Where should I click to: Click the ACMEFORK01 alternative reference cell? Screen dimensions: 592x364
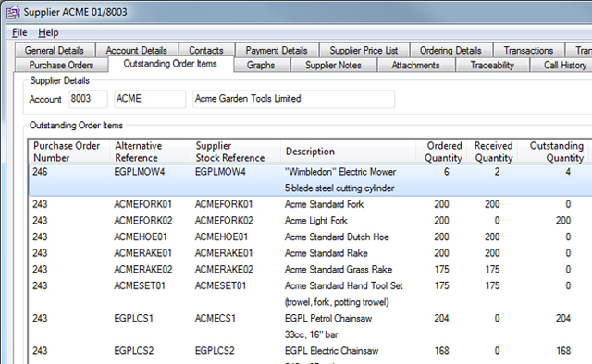[x=142, y=204]
